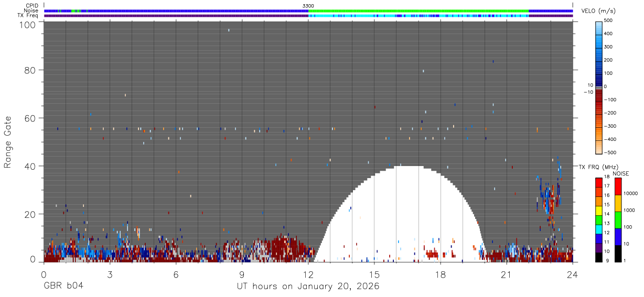644x297 pixels.
Task: Click the velocity scale -10 threshold label
Action: (588, 92)
